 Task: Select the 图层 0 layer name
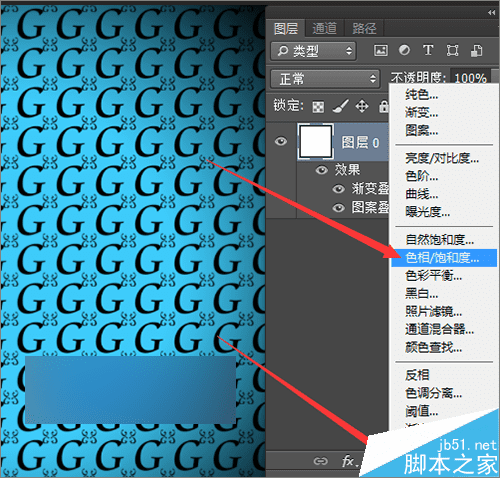tap(360, 143)
